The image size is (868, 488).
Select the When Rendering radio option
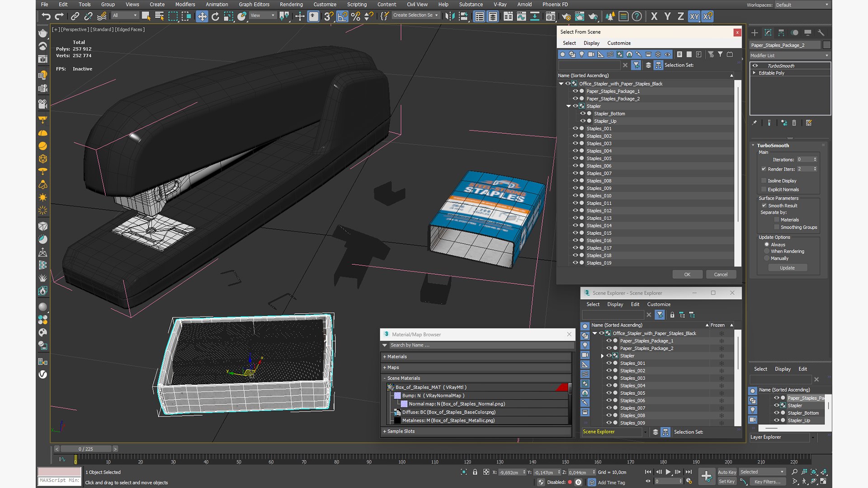[767, 251]
